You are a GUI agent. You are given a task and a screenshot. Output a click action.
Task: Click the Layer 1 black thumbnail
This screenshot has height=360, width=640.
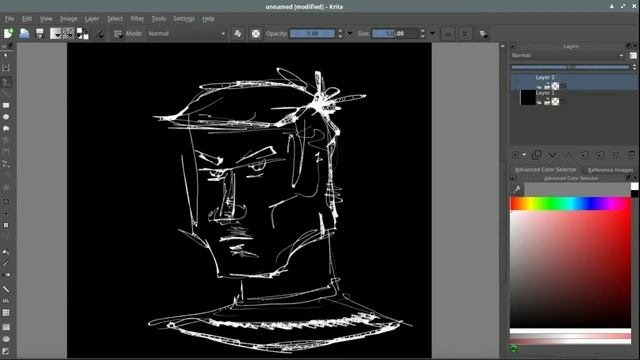[x=528, y=98]
